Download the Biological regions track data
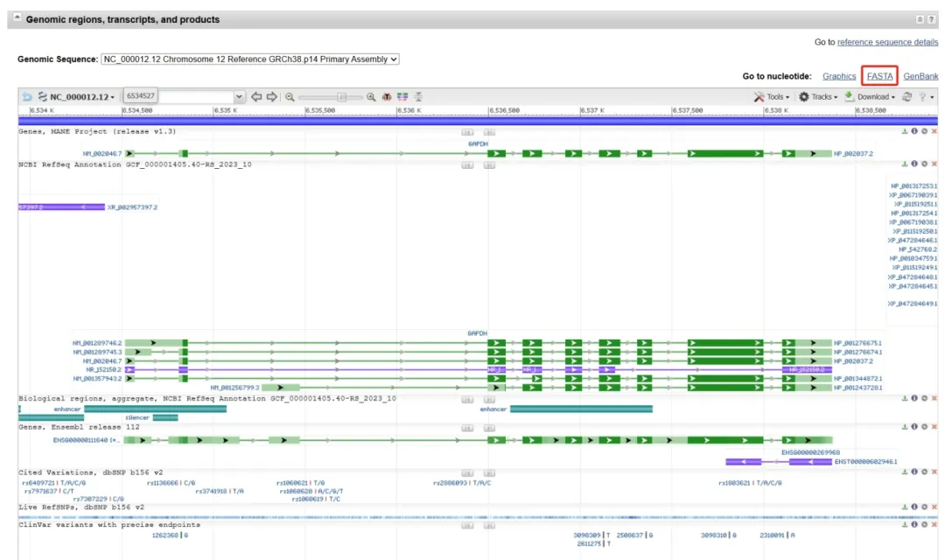Image resolution: width=945 pixels, height=560 pixels. pyautogui.click(x=905, y=398)
